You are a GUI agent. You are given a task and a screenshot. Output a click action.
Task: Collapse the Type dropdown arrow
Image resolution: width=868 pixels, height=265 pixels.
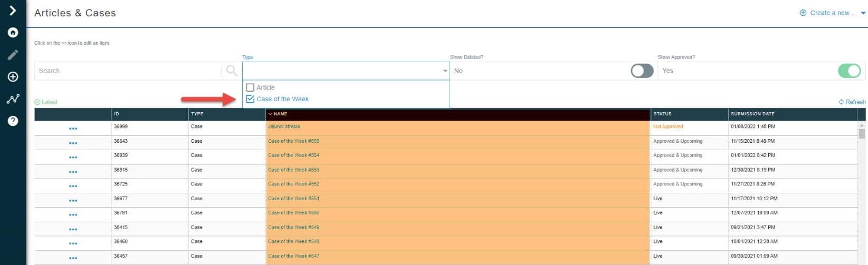point(445,71)
